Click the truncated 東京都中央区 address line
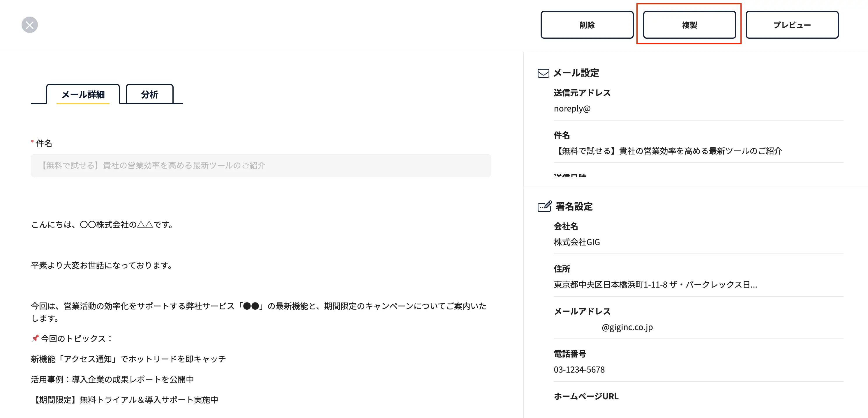Screen dimensions: 868x418 pos(655,285)
